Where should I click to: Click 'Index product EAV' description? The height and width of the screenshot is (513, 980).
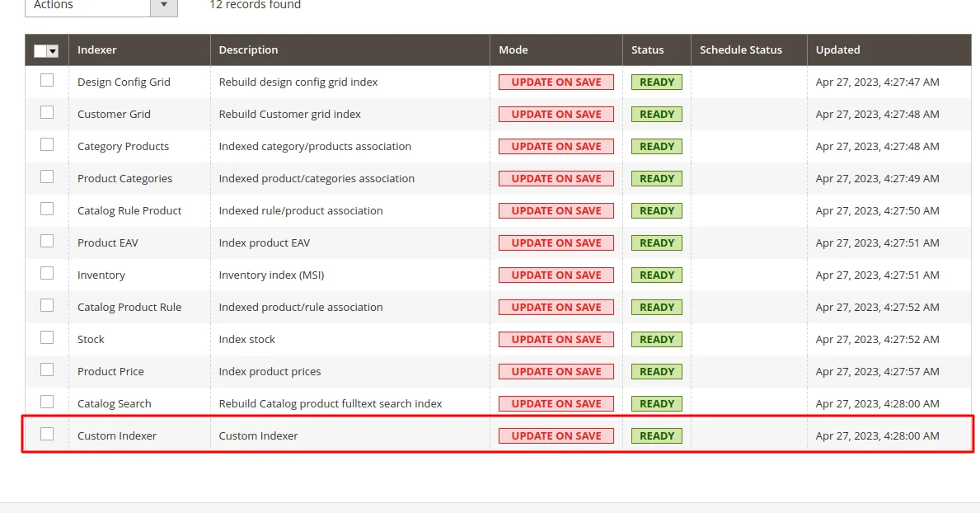pos(265,242)
